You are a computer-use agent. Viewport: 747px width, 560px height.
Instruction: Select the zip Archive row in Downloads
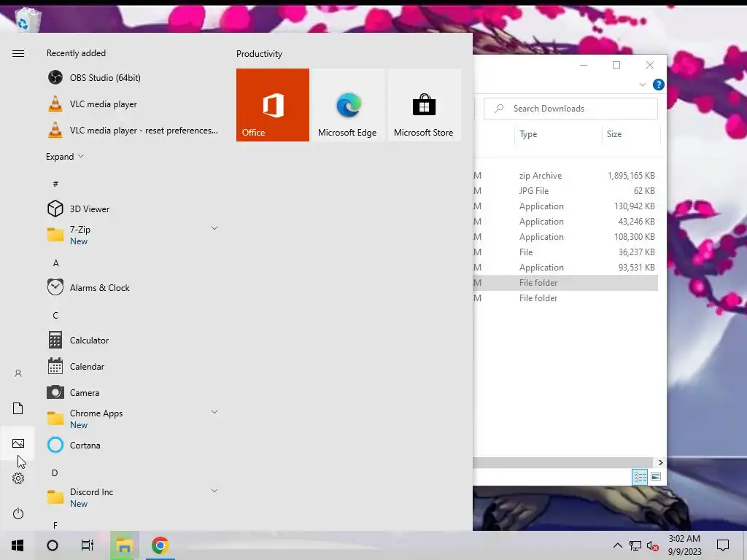565,175
